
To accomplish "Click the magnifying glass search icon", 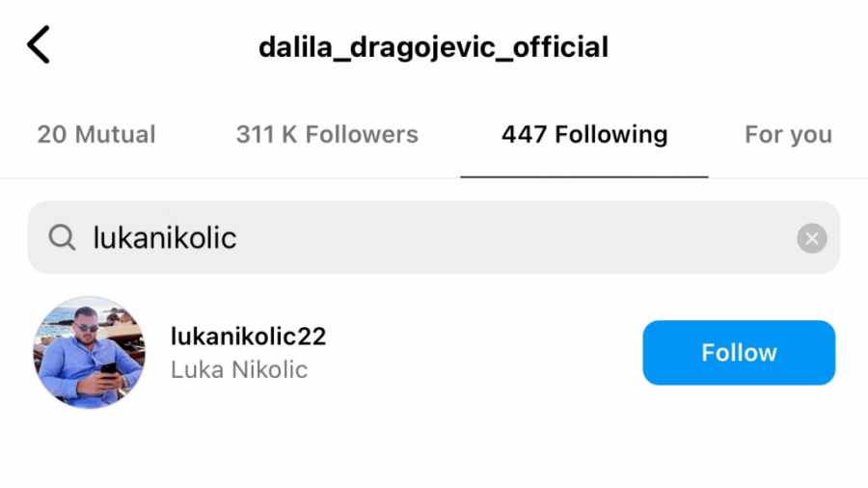I will pos(62,238).
